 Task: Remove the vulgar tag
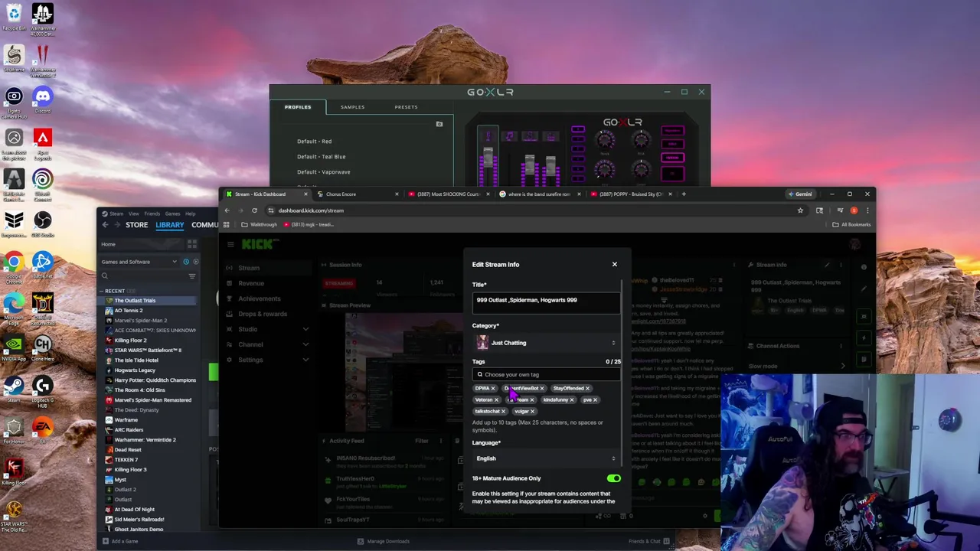pyautogui.click(x=532, y=411)
